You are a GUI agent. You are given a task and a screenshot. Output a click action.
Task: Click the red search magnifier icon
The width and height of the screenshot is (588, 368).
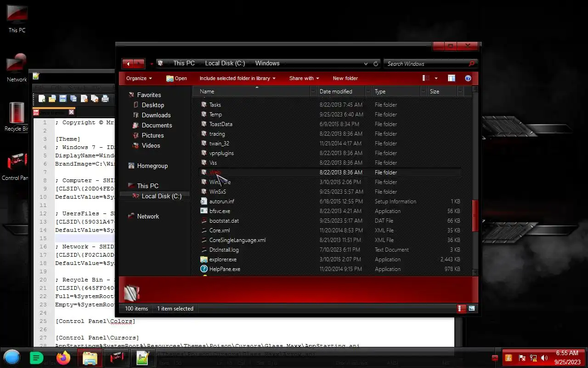pyautogui.click(x=471, y=63)
